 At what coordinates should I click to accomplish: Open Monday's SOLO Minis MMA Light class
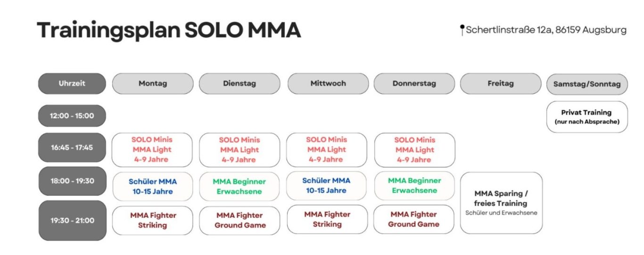[152, 150]
